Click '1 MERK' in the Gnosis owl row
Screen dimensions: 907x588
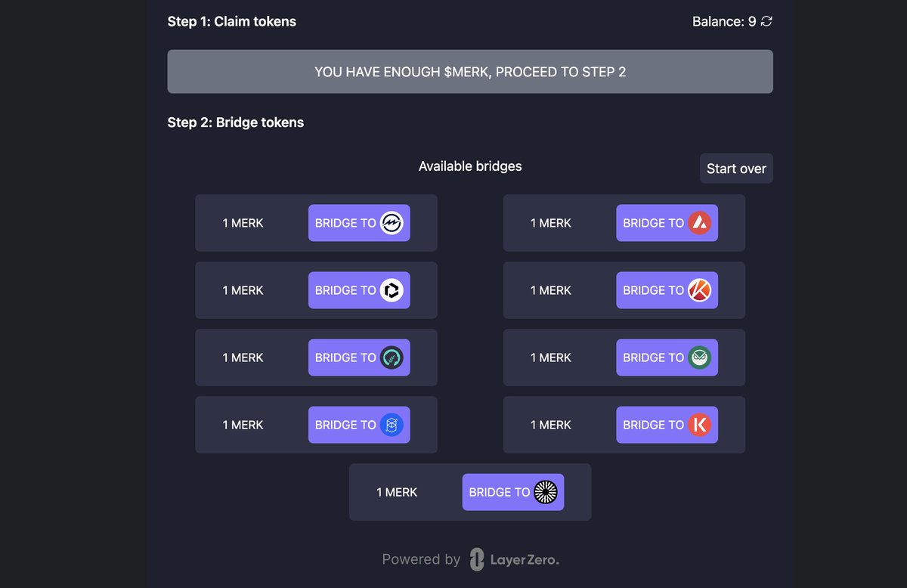[551, 357]
